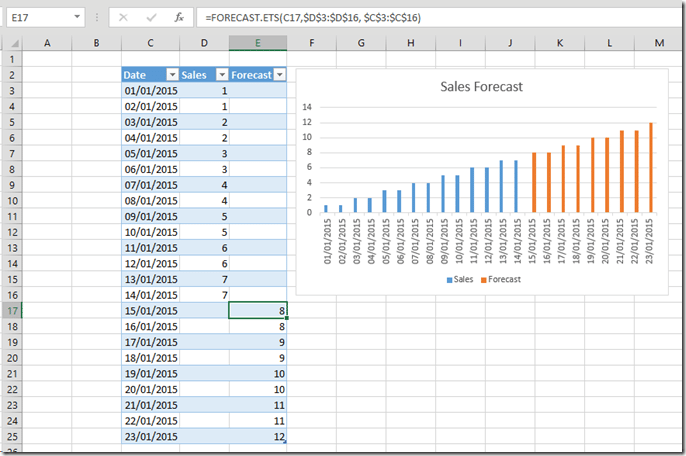Open the Name Box dropdown arrow
Screen dimensions: 686x456
[77, 17]
